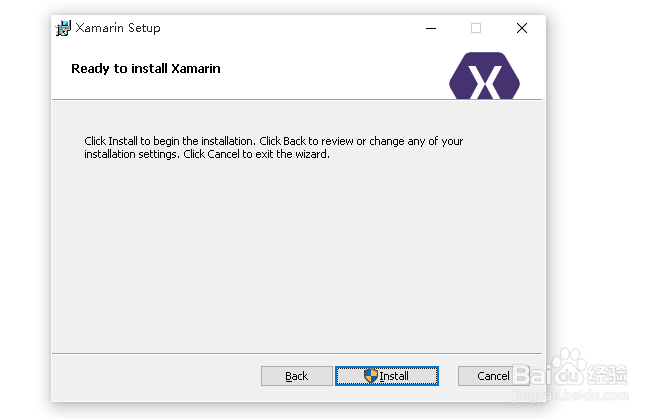Click empty footer space left of Back
This screenshot has width=668, height=419.
[150, 376]
